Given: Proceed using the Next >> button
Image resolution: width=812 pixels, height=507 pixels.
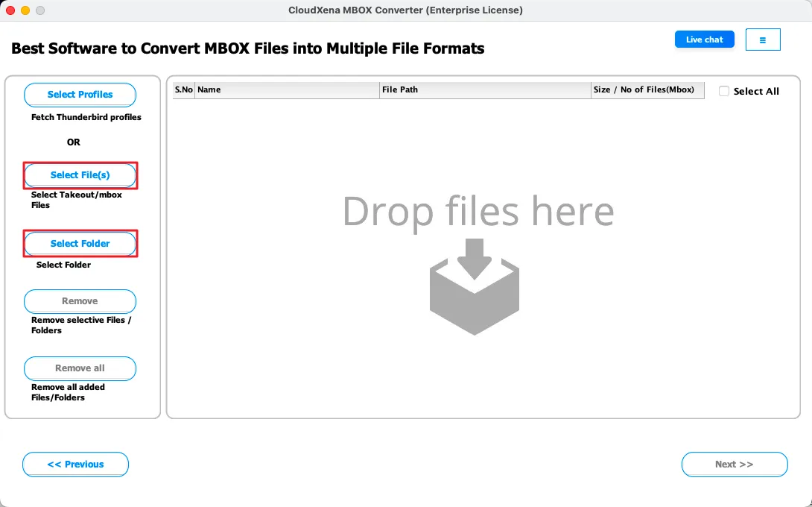Looking at the screenshot, I should pos(734,464).
